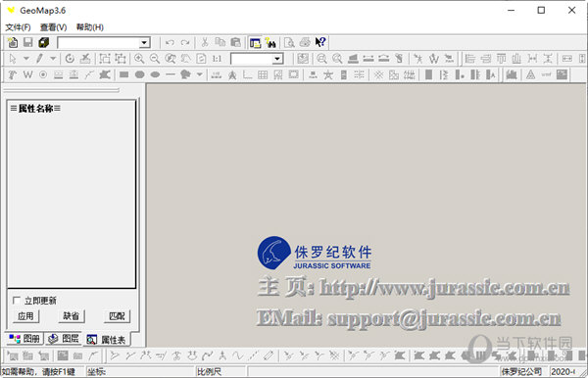Screen dimensions: 588x378
Task: Click the 比例尺 status bar field
Action: tap(221, 371)
